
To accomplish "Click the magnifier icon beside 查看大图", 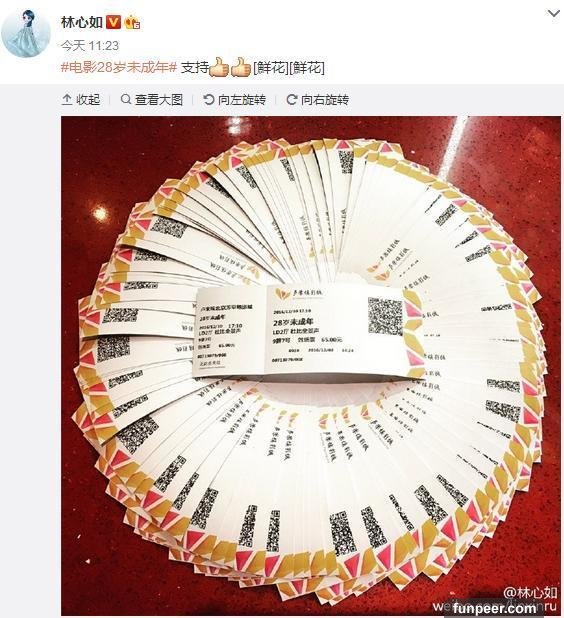I will pyautogui.click(x=126, y=99).
